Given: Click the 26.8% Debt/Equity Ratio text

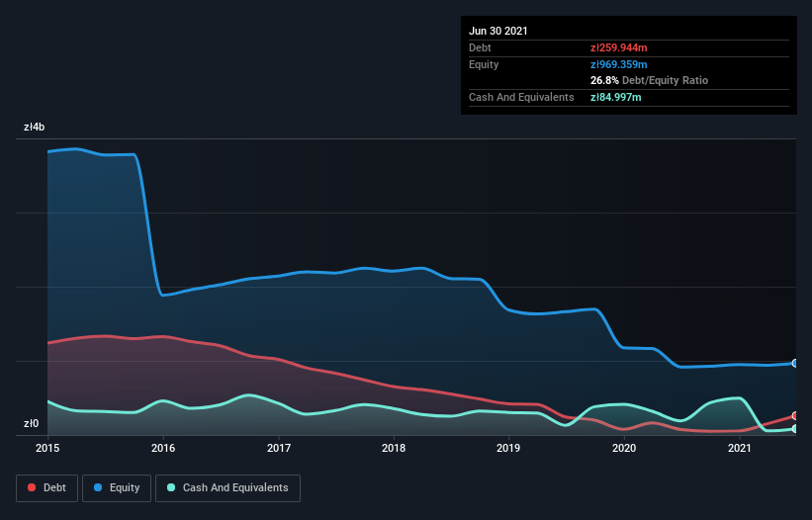Looking at the screenshot, I should coord(650,80).
